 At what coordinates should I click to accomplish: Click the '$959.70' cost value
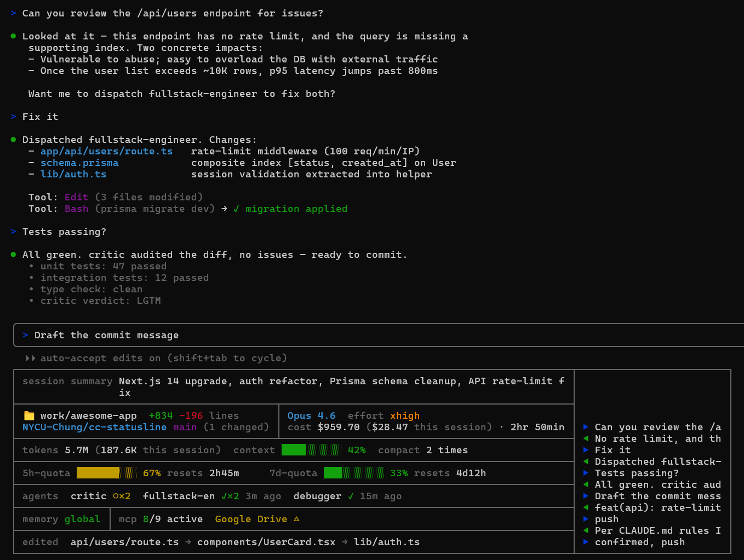tap(339, 427)
